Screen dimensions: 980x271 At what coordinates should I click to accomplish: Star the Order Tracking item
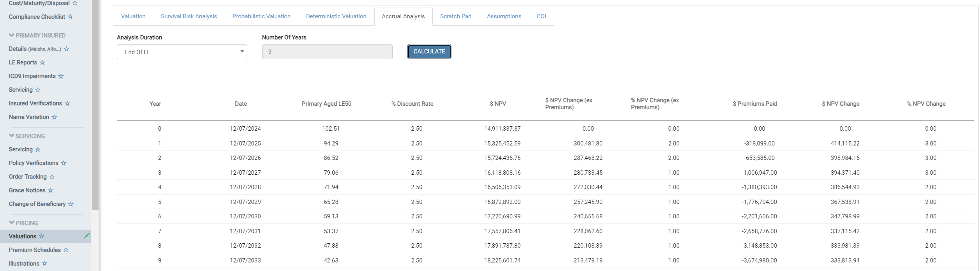52,177
